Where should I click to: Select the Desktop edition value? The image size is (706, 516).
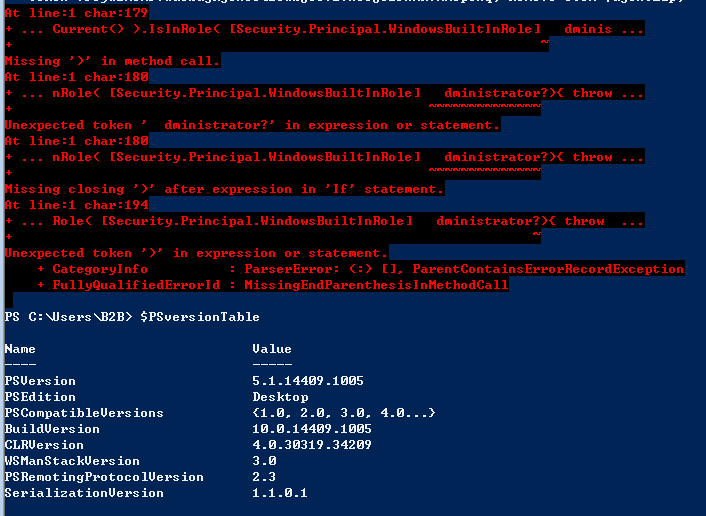280,397
